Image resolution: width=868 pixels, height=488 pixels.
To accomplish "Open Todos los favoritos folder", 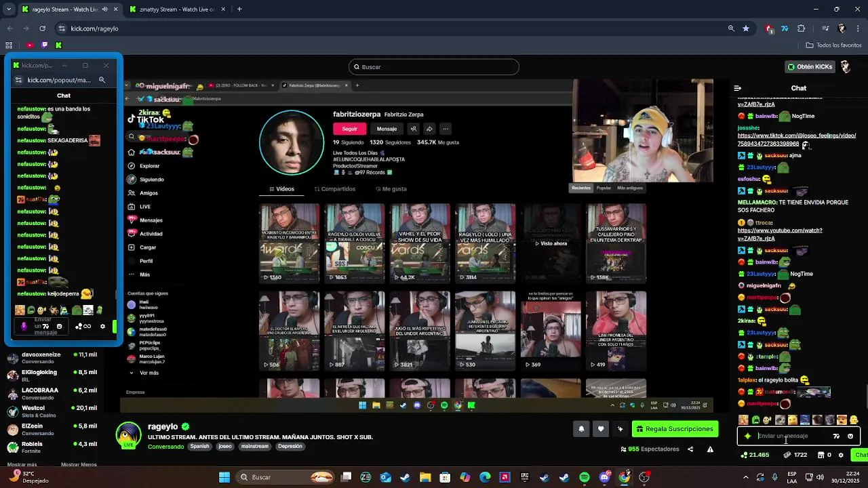I will (x=833, y=45).
